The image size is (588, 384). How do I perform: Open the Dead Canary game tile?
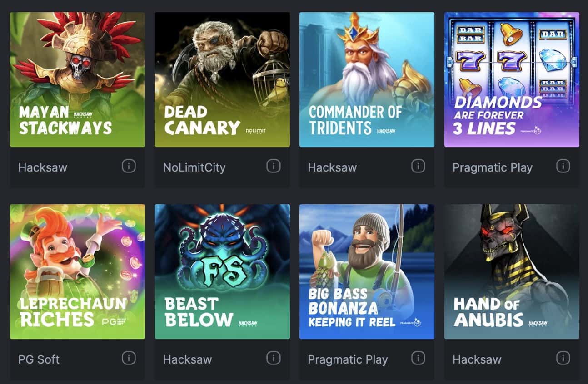point(222,79)
